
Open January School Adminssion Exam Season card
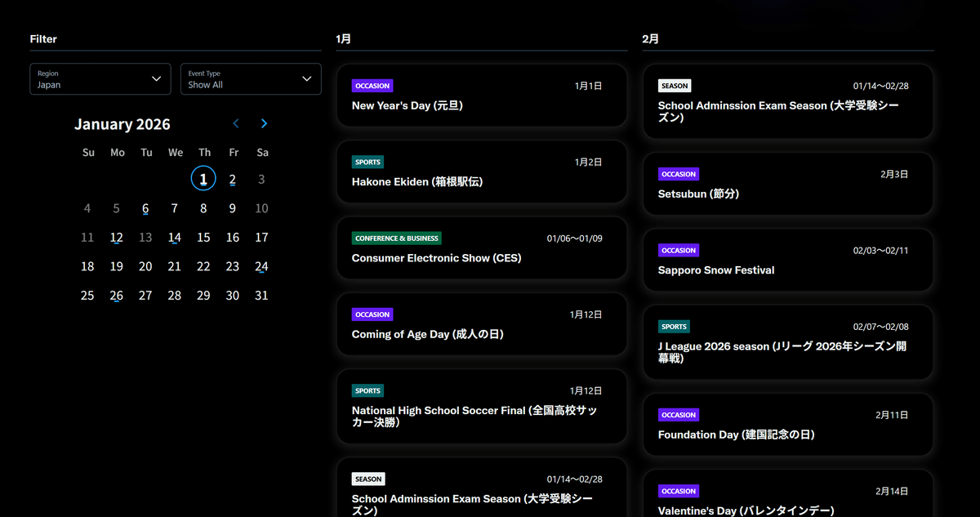(482, 488)
